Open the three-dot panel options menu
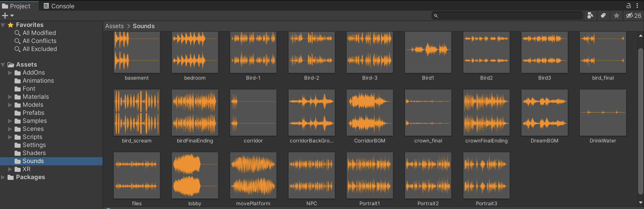This screenshot has width=644, height=209. pyautogui.click(x=637, y=6)
